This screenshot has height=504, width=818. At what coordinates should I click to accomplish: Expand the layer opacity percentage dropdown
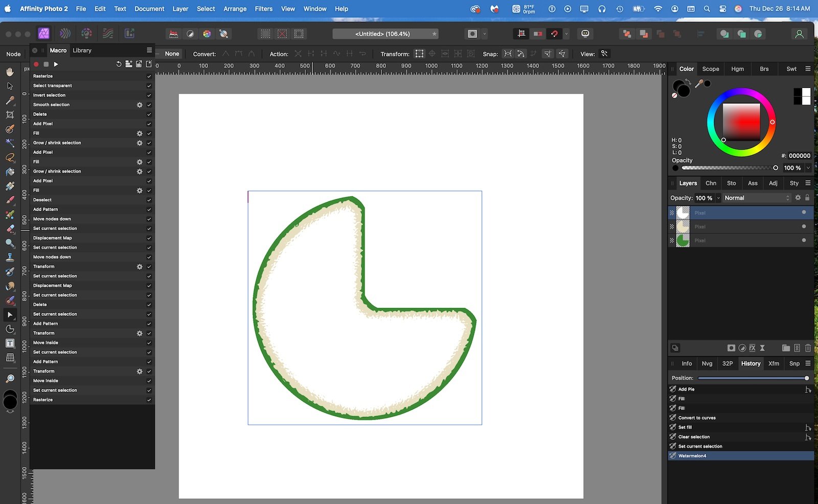[x=718, y=198]
